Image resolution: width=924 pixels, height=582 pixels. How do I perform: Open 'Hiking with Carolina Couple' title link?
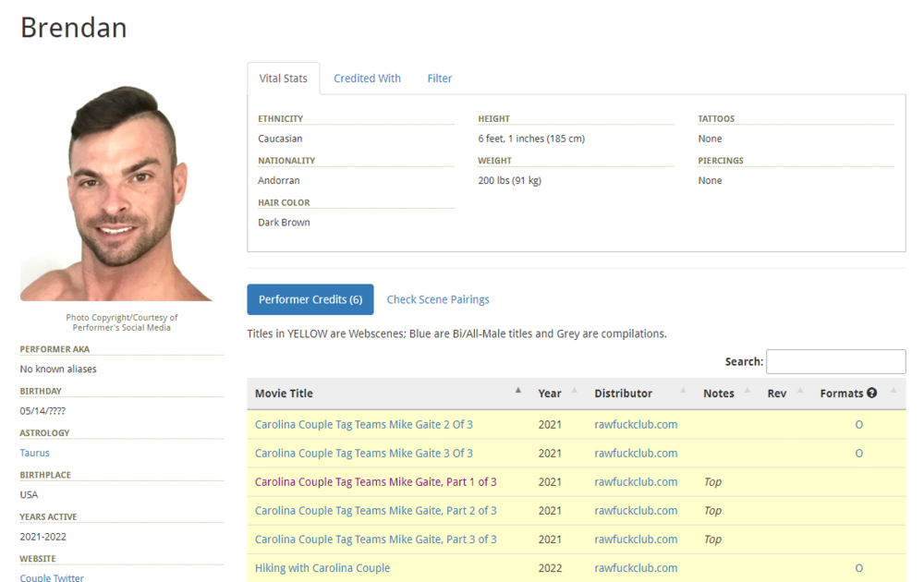322,568
